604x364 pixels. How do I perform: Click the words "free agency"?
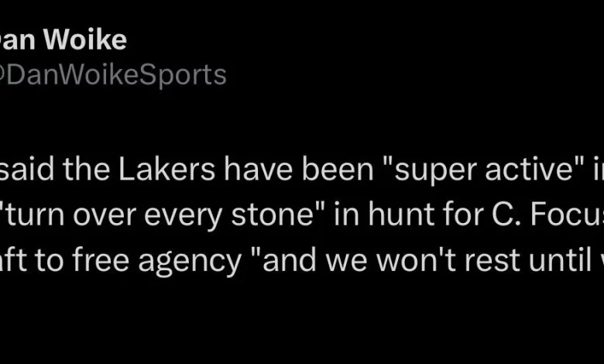point(156,262)
